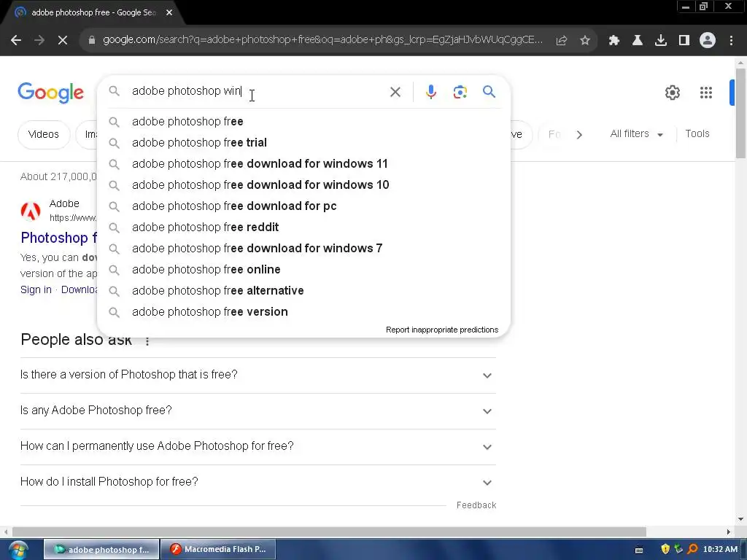Click the horizontal scrollbar thumb
Viewport: 747px width, 560px height.
(329, 532)
